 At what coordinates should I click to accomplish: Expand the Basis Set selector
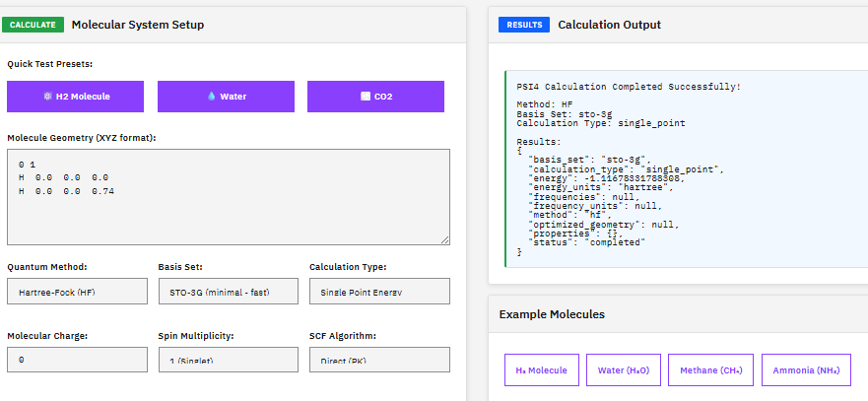point(228,292)
